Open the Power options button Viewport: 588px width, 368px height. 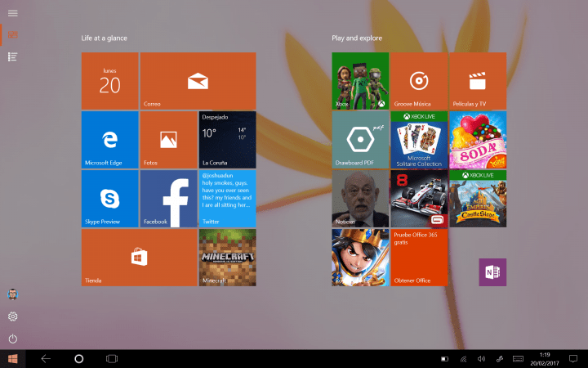13,339
